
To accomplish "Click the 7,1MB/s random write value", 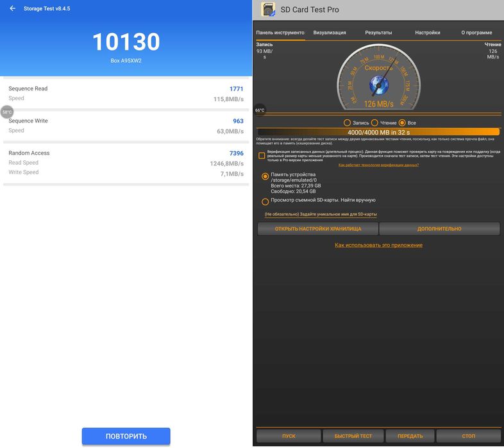I will (231, 174).
